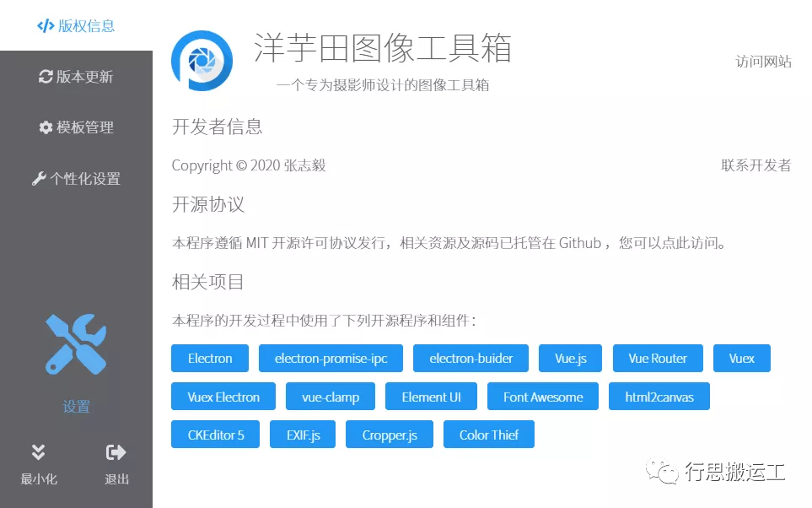812x508 pixels.
Task: Click the refresh icon beside 版本更新
Action: click(x=46, y=77)
